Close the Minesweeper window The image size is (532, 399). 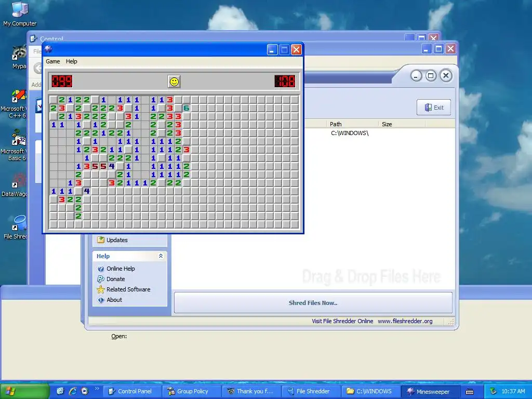click(x=296, y=49)
